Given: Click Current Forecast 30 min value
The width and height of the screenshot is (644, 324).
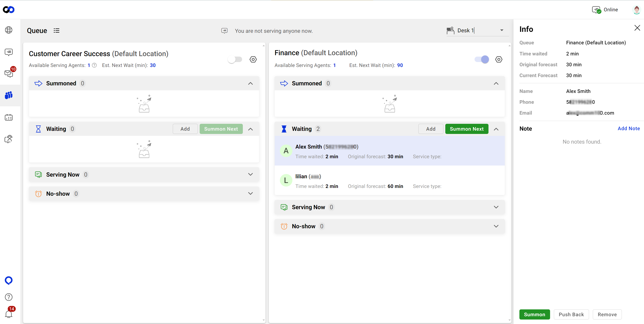Looking at the screenshot, I should tap(574, 75).
